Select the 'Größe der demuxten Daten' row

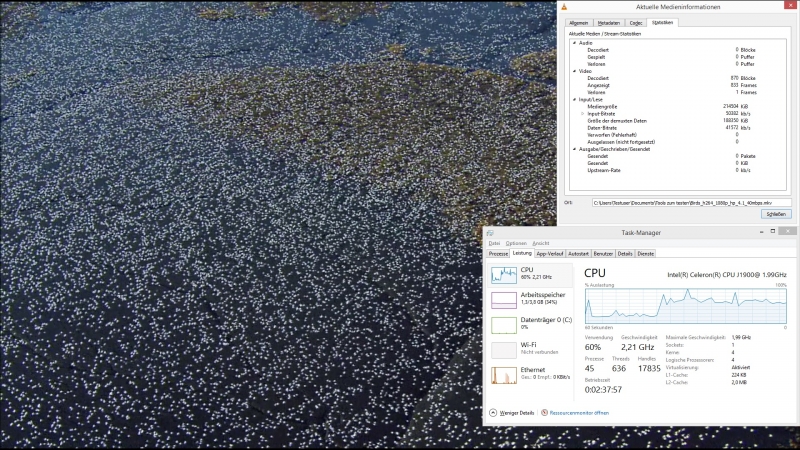coord(679,121)
